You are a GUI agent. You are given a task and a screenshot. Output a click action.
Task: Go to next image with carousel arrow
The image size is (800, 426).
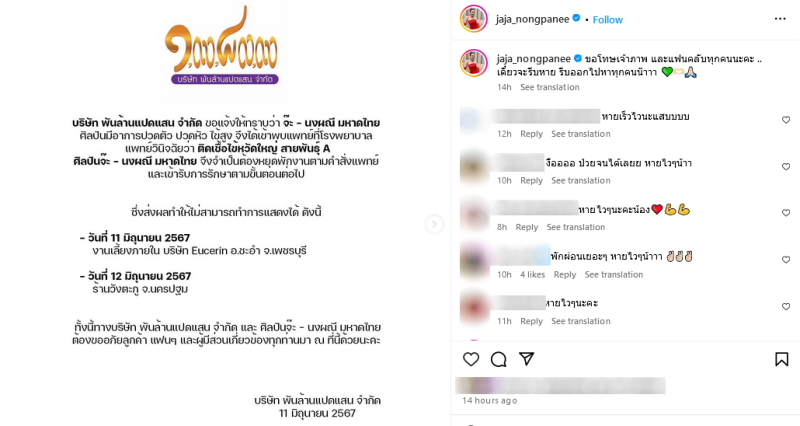tap(434, 224)
